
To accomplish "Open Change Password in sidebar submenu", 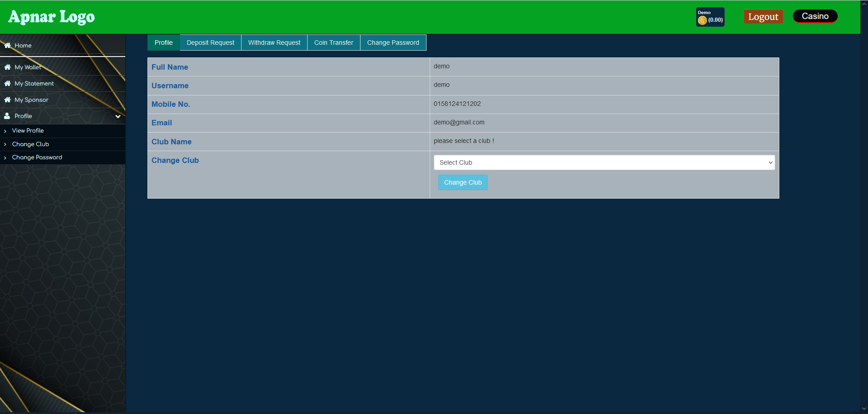I will pos(37,157).
